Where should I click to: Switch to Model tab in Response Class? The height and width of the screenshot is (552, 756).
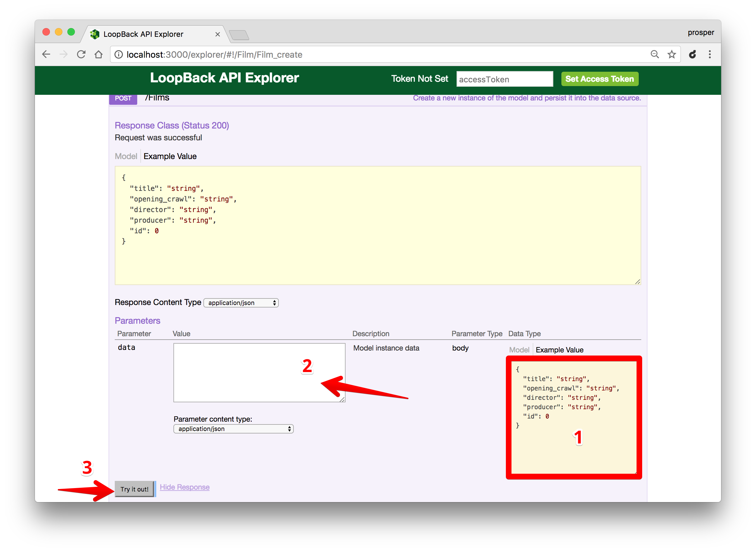pyautogui.click(x=126, y=156)
